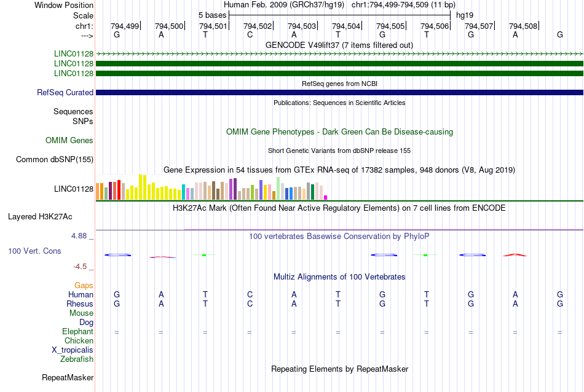
Task: Click the OMIM Genes label
Action: coord(69,140)
